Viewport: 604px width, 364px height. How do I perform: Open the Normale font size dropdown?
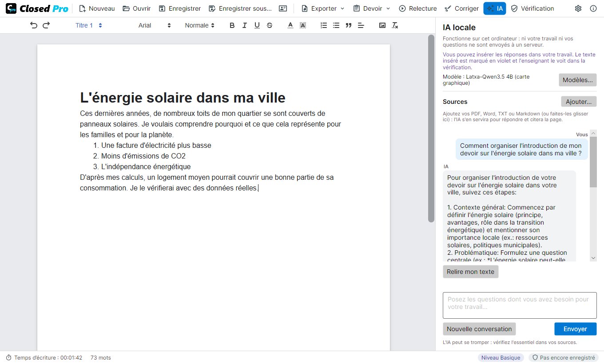(199, 25)
